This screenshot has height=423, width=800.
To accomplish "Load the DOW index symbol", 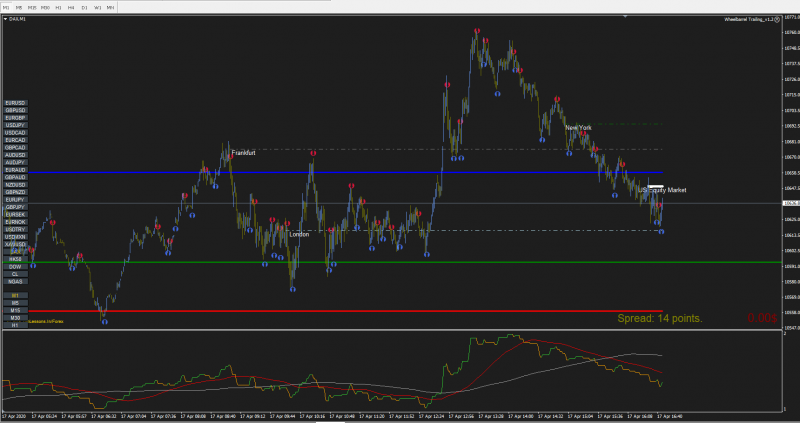I will coord(15,267).
